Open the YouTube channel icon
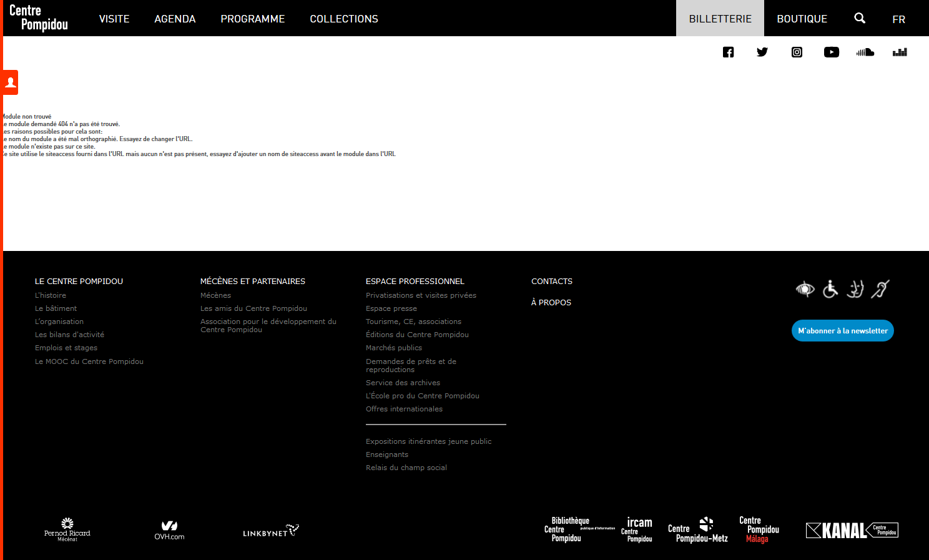 coord(831,52)
